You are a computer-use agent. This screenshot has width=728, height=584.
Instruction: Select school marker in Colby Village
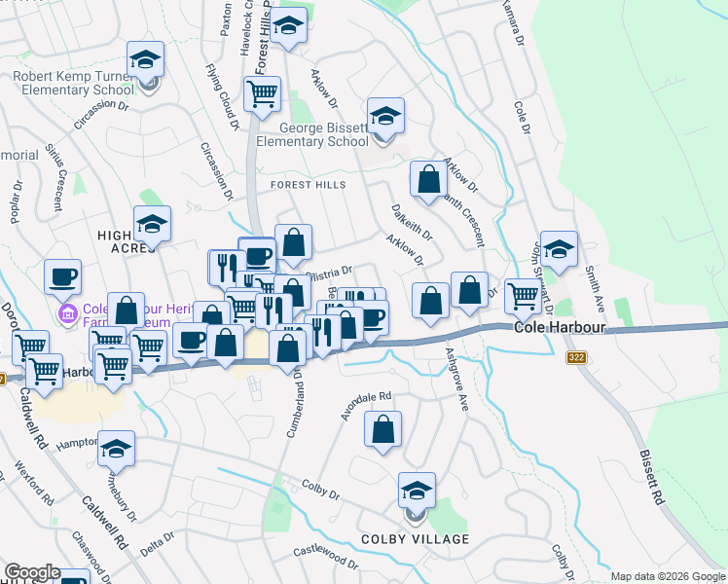pos(417,493)
